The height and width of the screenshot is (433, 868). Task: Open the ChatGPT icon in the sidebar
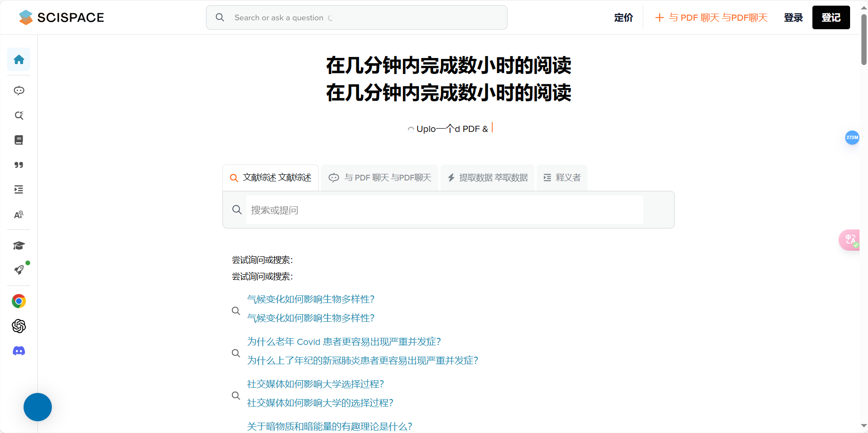point(18,327)
